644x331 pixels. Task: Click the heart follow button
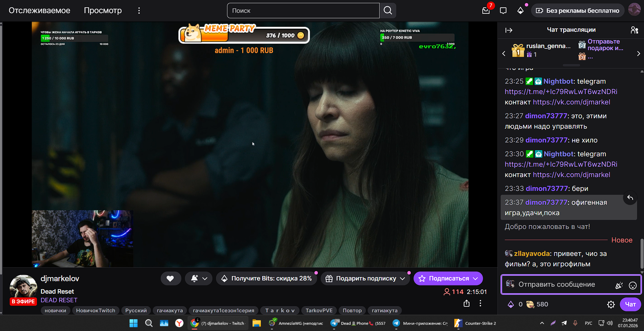[x=171, y=278]
